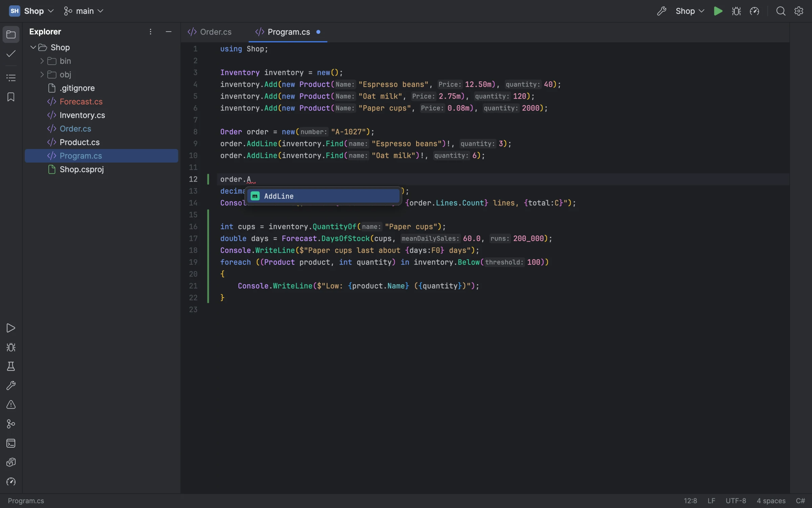The width and height of the screenshot is (812, 508).
Task: Click the Below method call on line 19
Action: coord(469,262)
